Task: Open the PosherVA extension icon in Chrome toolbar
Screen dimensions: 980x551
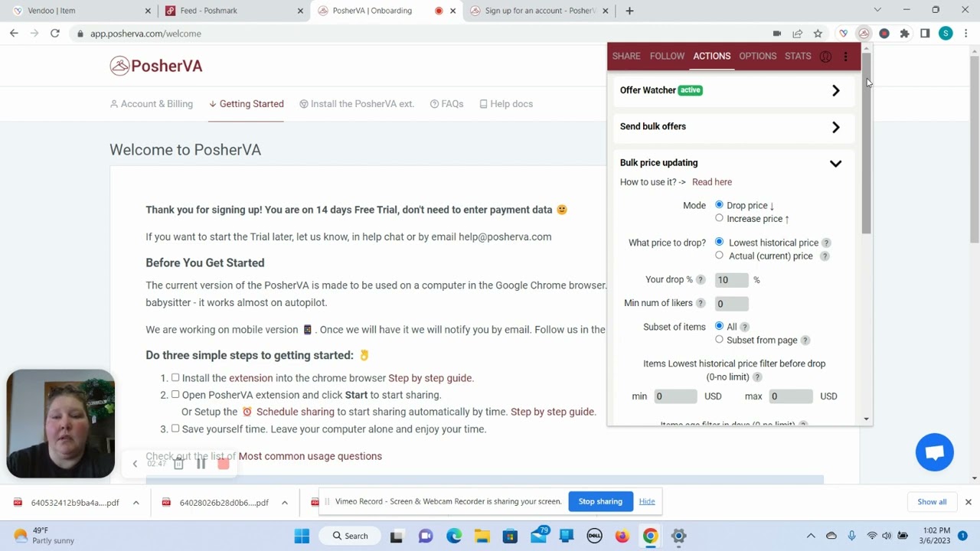Action: pos(864,34)
